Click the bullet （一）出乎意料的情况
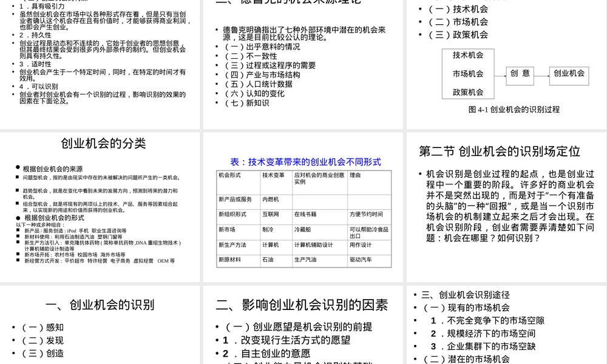 pos(262,47)
